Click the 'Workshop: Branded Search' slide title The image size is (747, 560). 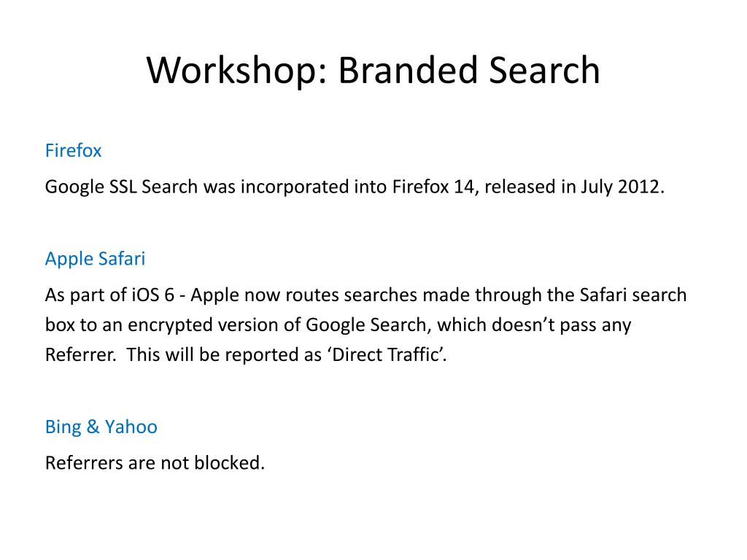(373, 71)
